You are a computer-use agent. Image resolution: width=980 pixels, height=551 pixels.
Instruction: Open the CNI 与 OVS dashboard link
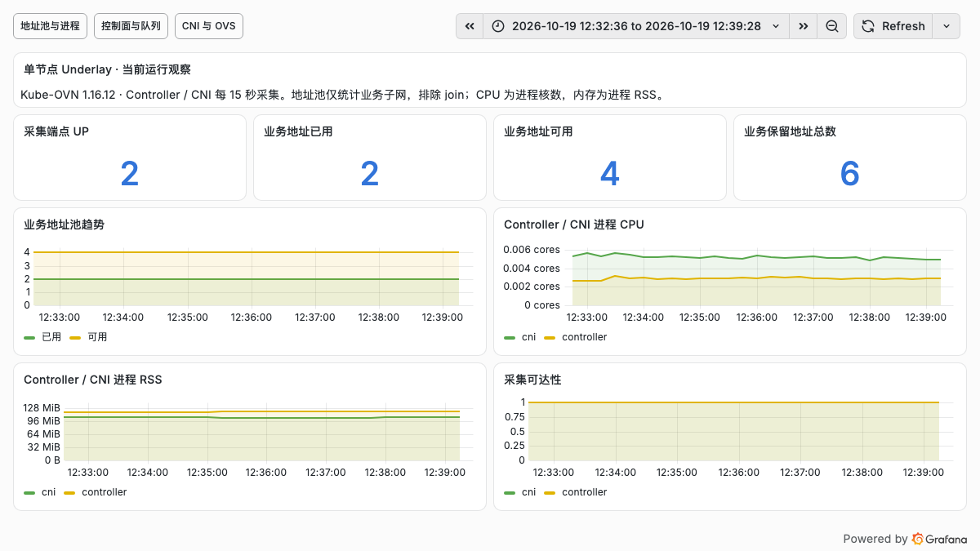point(209,26)
